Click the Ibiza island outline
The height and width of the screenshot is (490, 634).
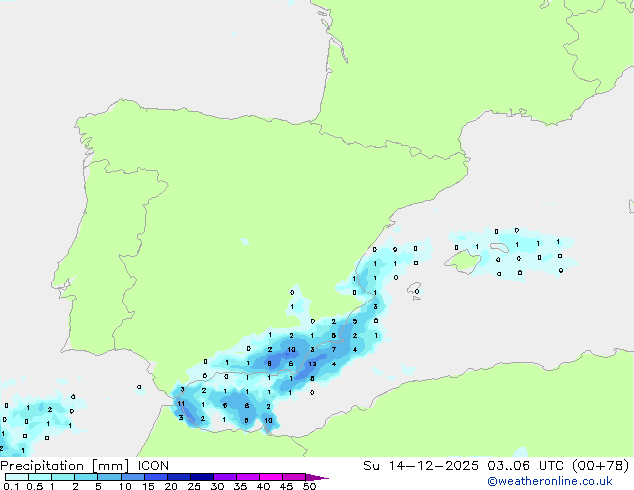pyautogui.click(x=414, y=290)
